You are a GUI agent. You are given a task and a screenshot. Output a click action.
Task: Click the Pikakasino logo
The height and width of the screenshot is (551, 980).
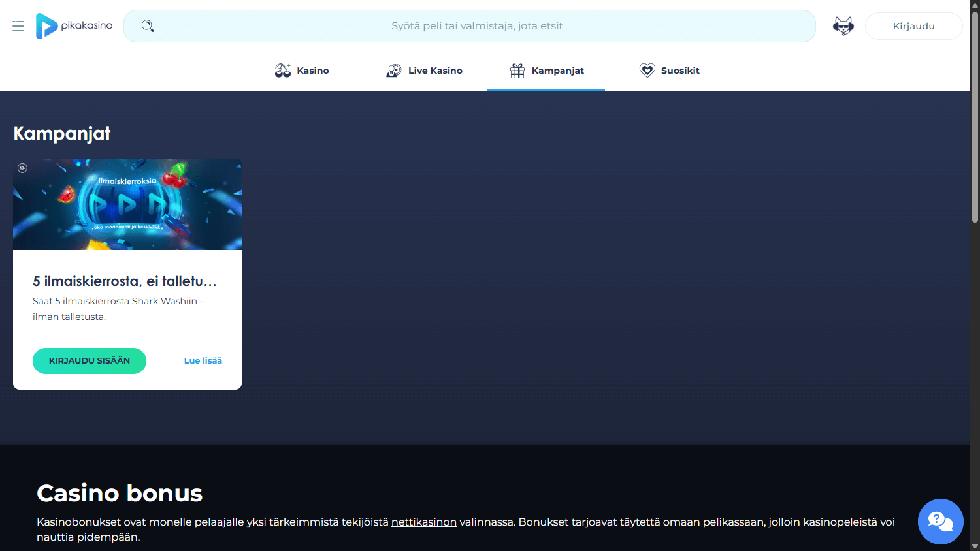(74, 26)
